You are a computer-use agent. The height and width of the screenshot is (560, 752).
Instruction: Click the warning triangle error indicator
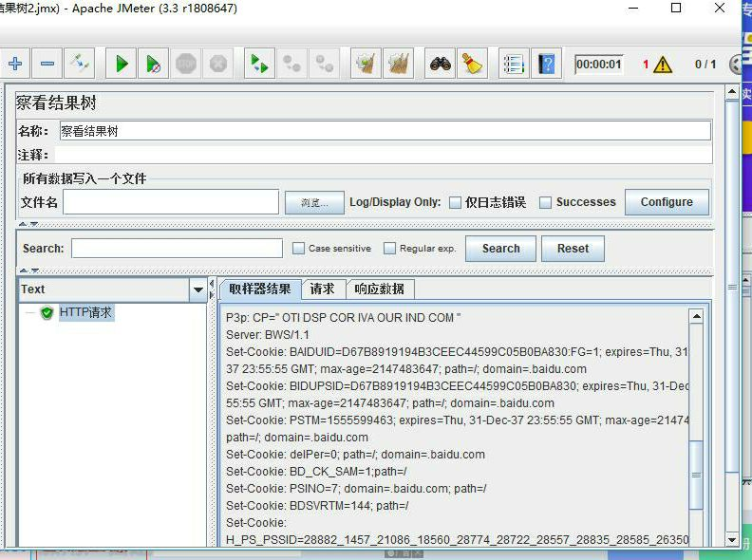(x=663, y=65)
